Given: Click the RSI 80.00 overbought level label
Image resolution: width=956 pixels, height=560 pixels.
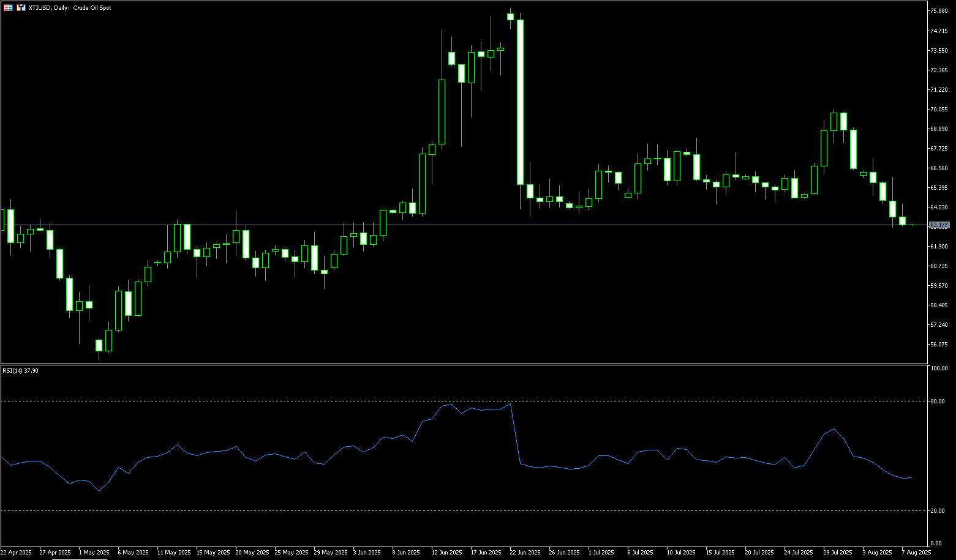Looking at the screenshot, I should 938,401.
